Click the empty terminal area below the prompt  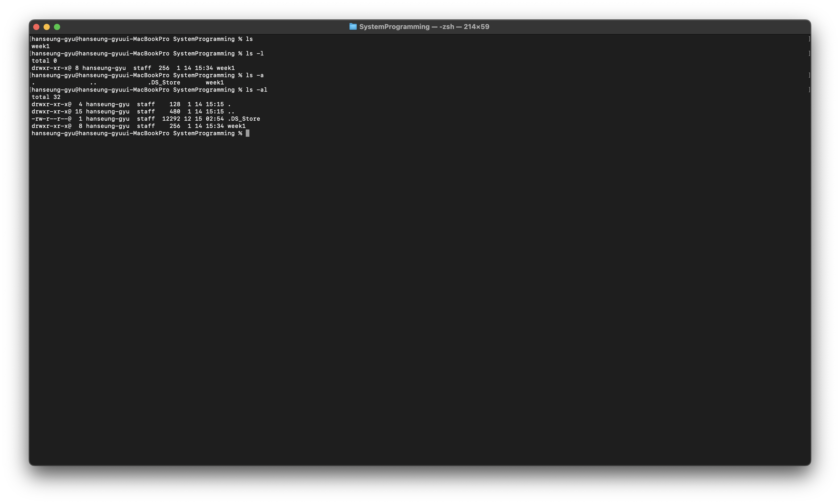point(408,289)
